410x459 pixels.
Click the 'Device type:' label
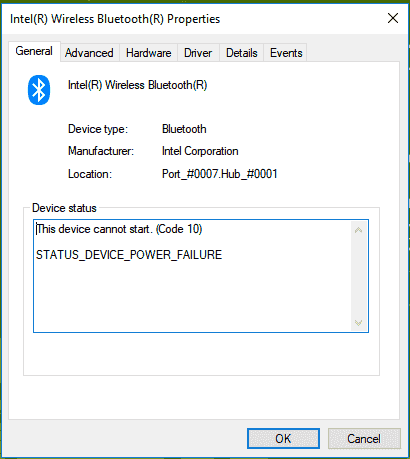coord(98,129)
